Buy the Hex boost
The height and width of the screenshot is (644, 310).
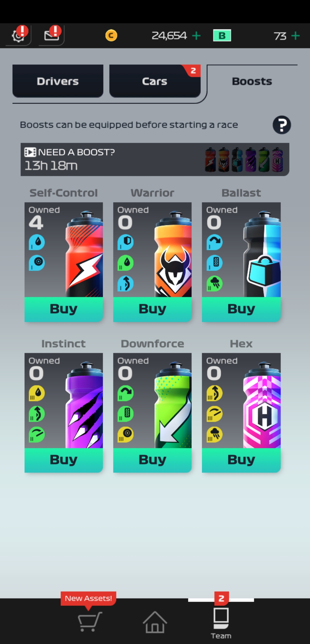pyautogui.click(x=241, y=460)
